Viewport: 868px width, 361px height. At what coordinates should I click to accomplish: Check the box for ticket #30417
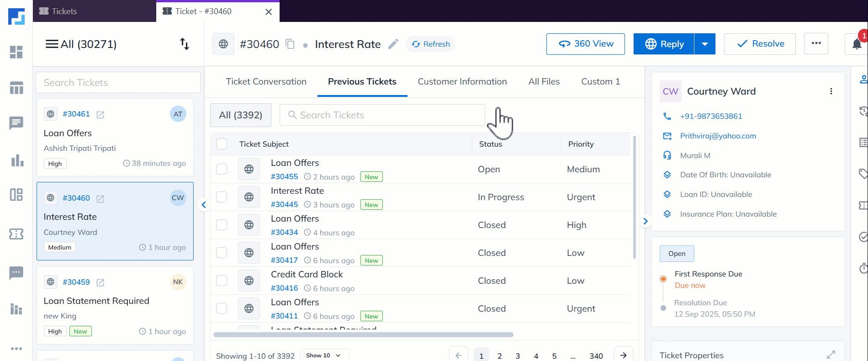(222, 253)
